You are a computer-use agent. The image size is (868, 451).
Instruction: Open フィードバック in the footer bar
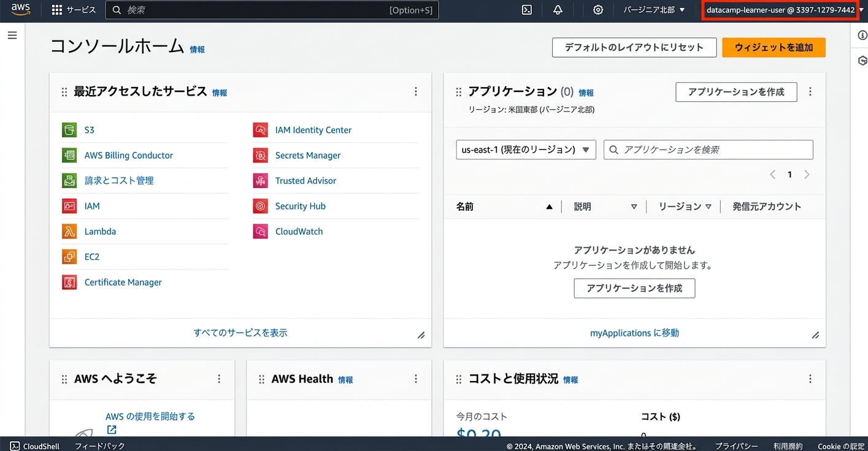[99, 446]
